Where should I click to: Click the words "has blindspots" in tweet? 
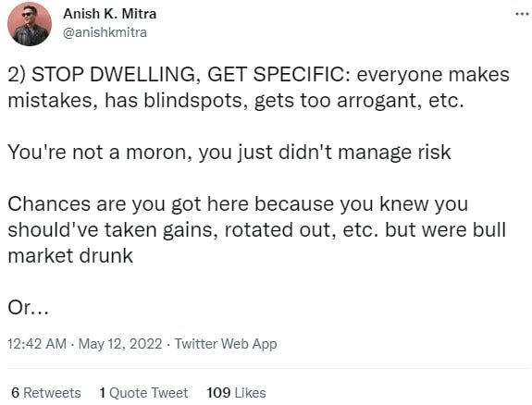tap(176, 101)
